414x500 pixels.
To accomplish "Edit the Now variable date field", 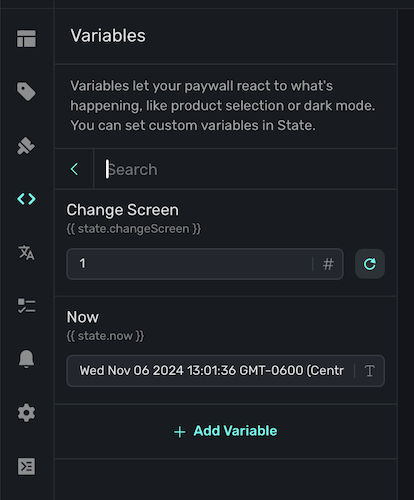I will click(x=211, y=371).
